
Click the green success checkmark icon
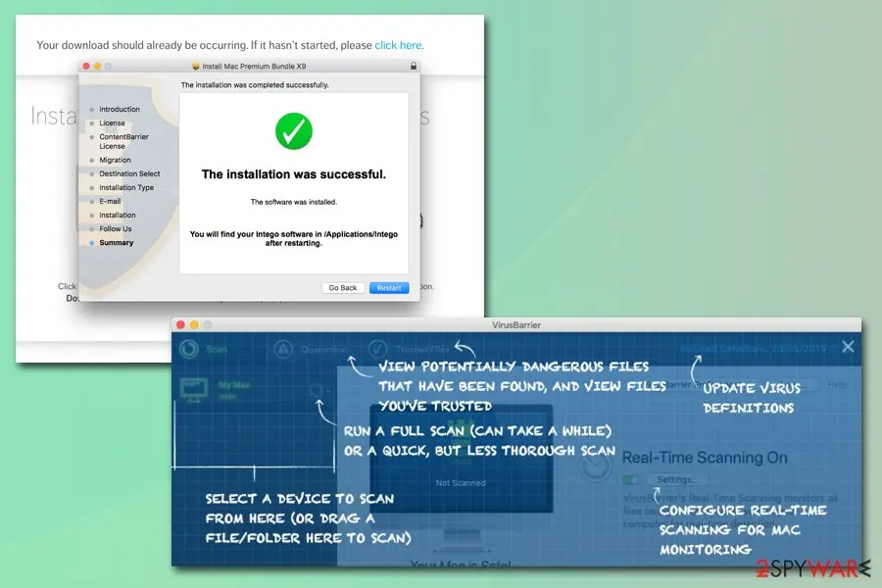click(294, 131)
